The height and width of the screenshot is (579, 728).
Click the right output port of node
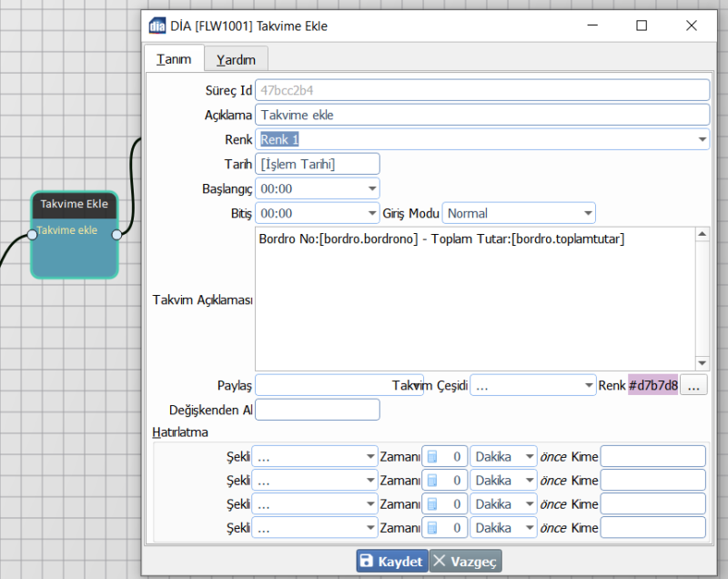tap(116, 235)
